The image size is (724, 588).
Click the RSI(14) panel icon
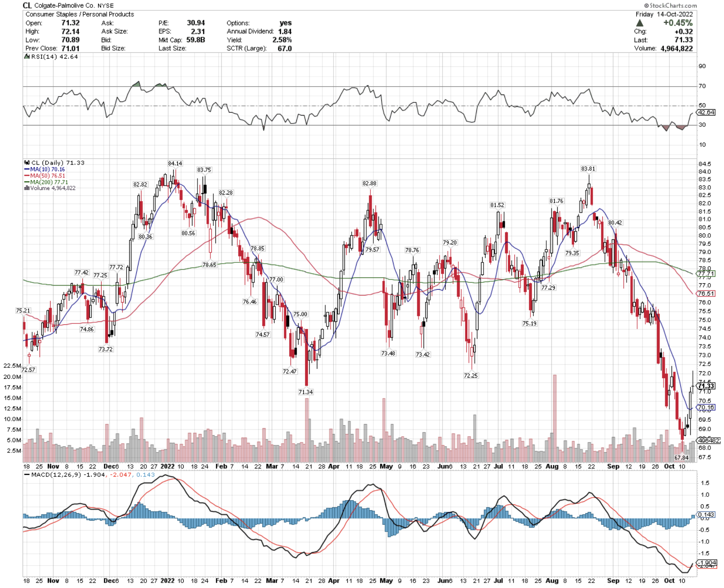27,57
